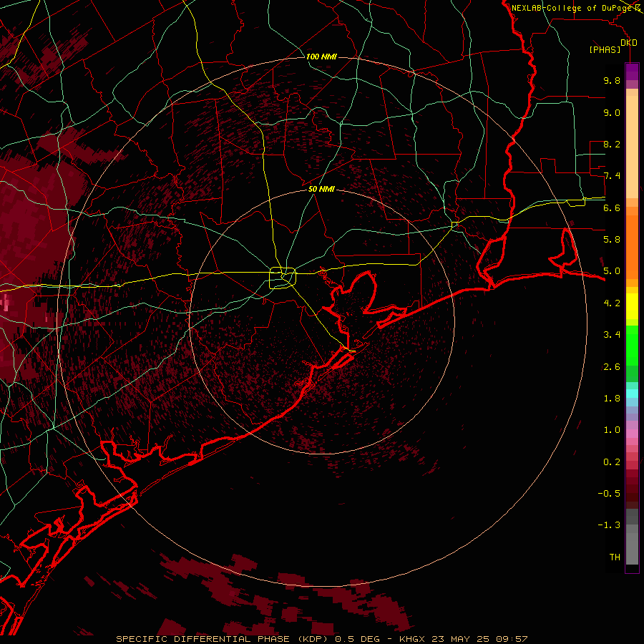
Task: Click the "9.8" color scale value
Action: pyautogui.click(x=612, y=80)
